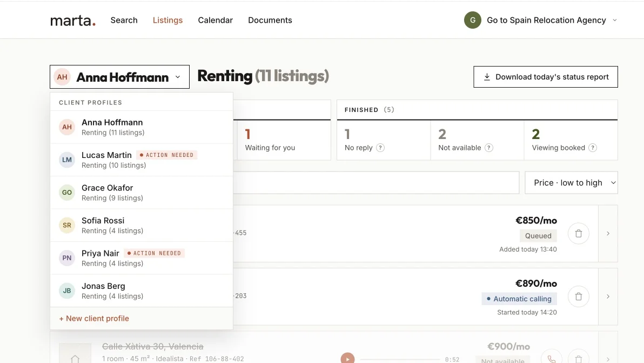Click the phone icon on €900/mo listing
The width and height of the screenshot is (644, 363).
[552, 359]
